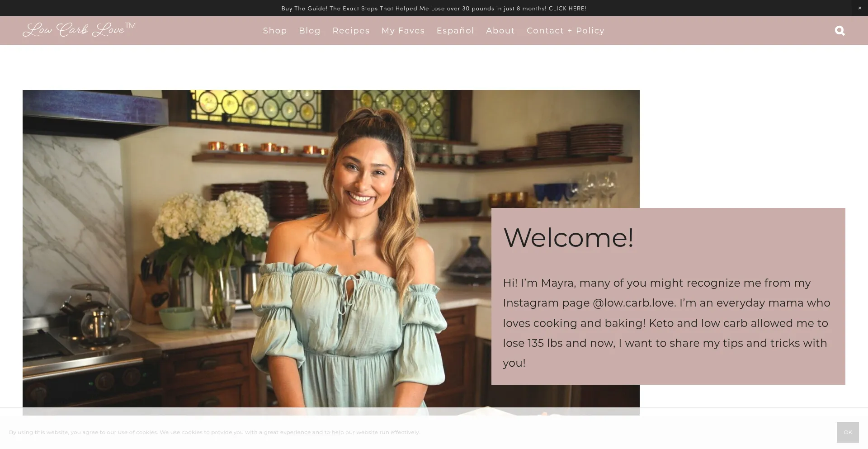Accept cookies with the OK button
868x449 pixels.
(847, 432)
